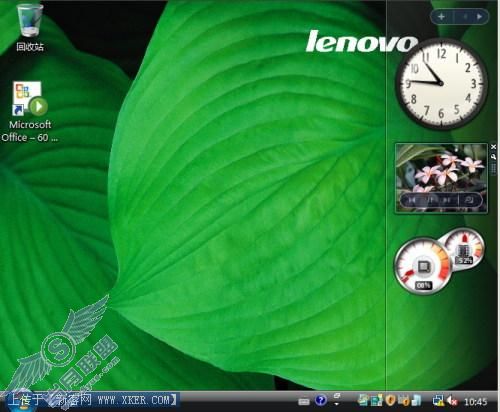Open the orange security shield tray icon
This screenshot has height=412, width=500.
pyautogui.click(x=390, y=400)
